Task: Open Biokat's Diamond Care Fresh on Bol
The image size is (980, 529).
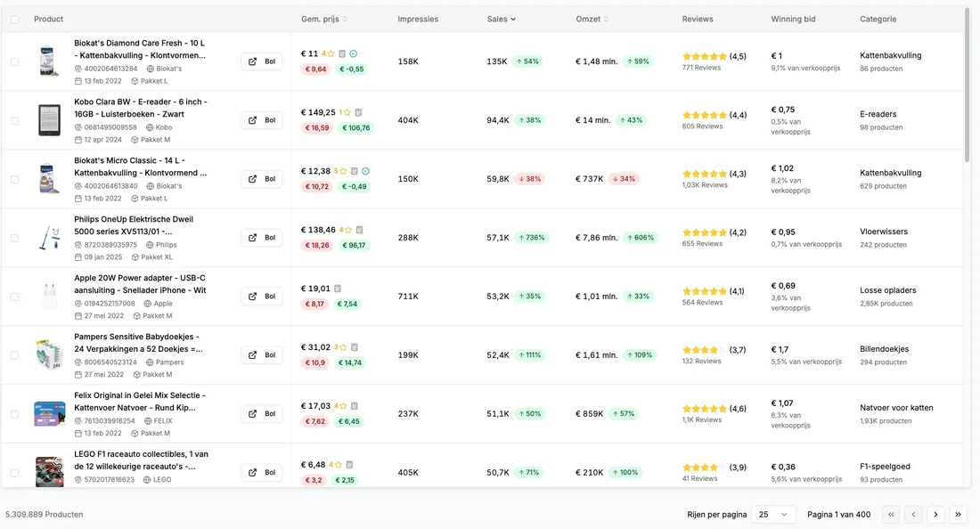Action: [x=261, y=61]
